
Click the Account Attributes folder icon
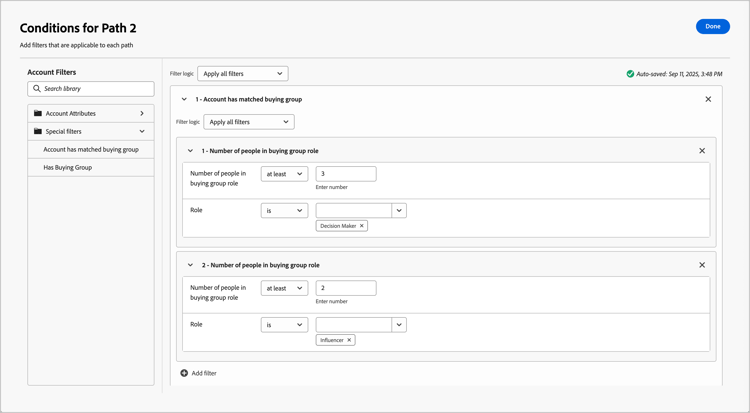click(38, 114)
